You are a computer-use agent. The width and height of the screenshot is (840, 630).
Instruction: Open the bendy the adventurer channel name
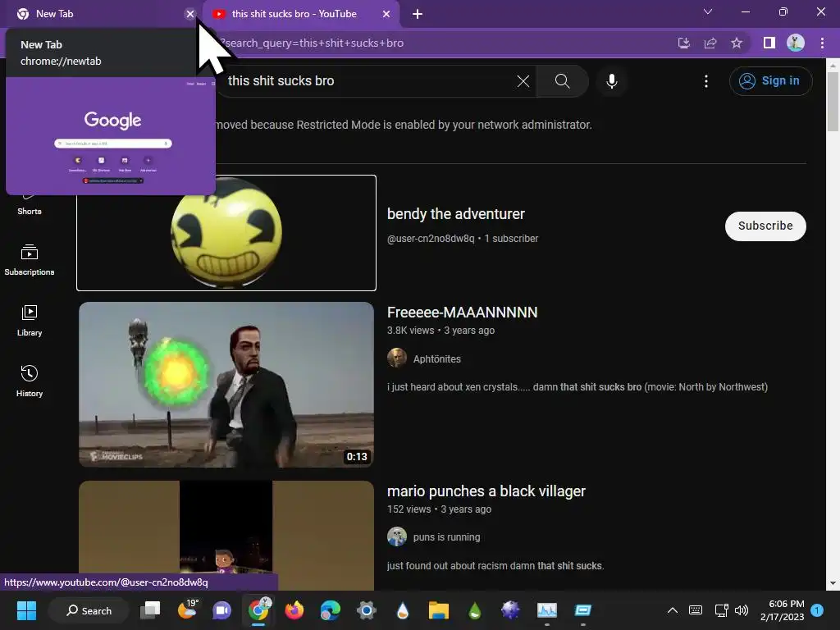tap(456, 214)
